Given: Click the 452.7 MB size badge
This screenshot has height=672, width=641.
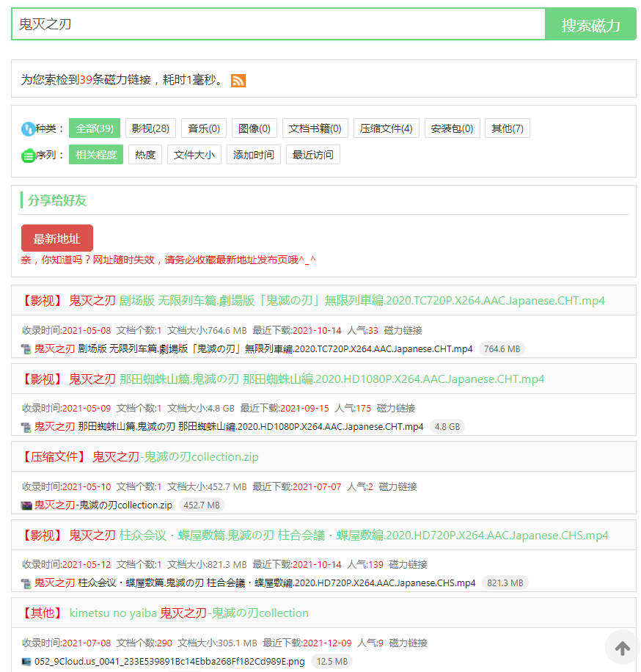Looking at the screenshot, I should [x=202, y=505].
